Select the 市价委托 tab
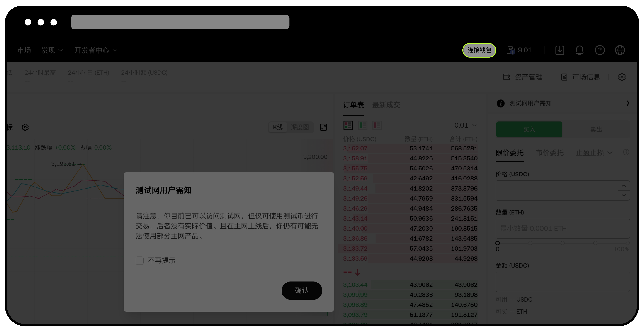This screenshot has width=644, height=331. click(x=550, y=153)
